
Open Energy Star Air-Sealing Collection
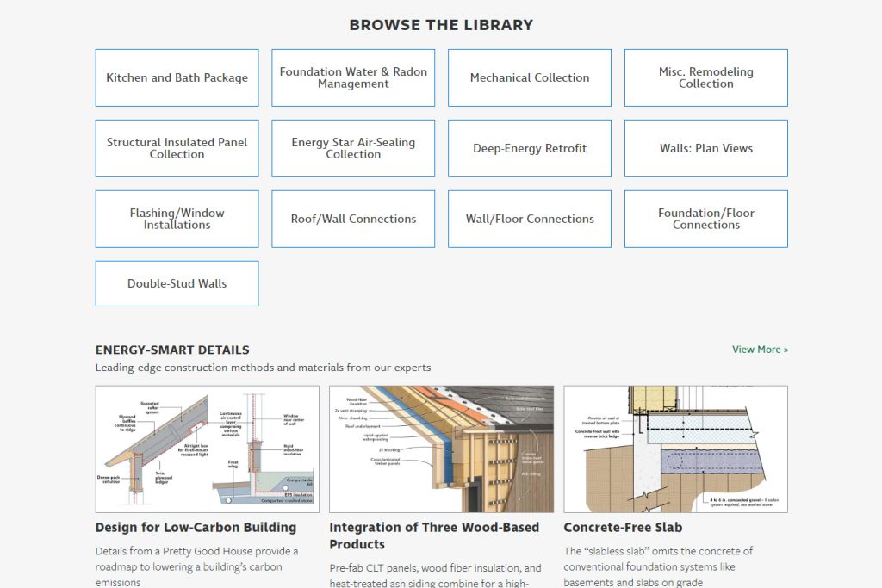[x=353, y=148]
